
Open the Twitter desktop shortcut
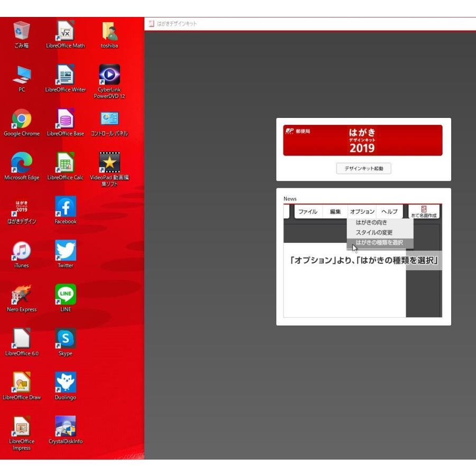tap(66, 251)
